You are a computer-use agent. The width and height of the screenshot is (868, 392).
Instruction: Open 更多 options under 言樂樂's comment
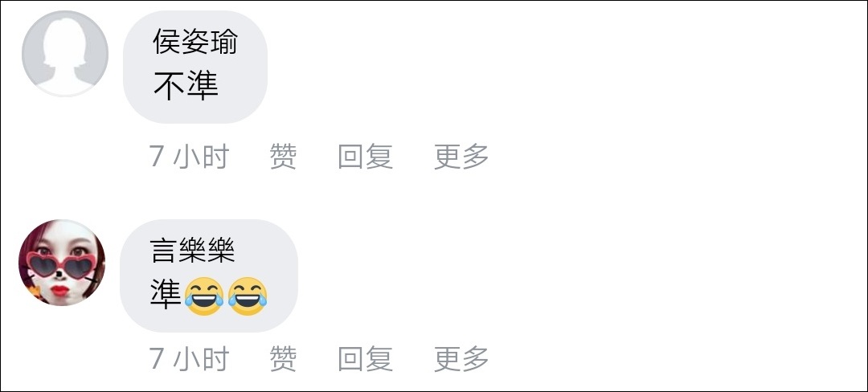461,359
